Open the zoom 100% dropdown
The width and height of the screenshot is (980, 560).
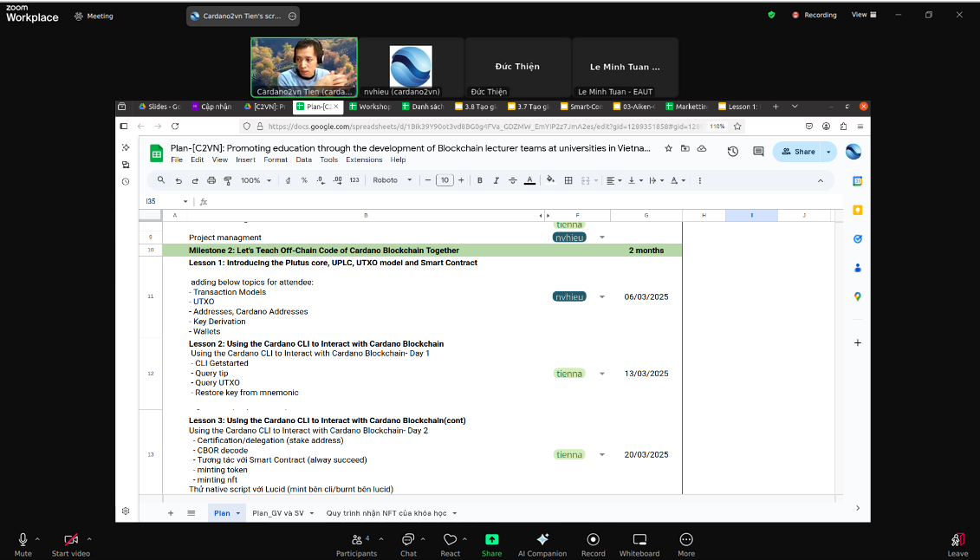point(256,180)
